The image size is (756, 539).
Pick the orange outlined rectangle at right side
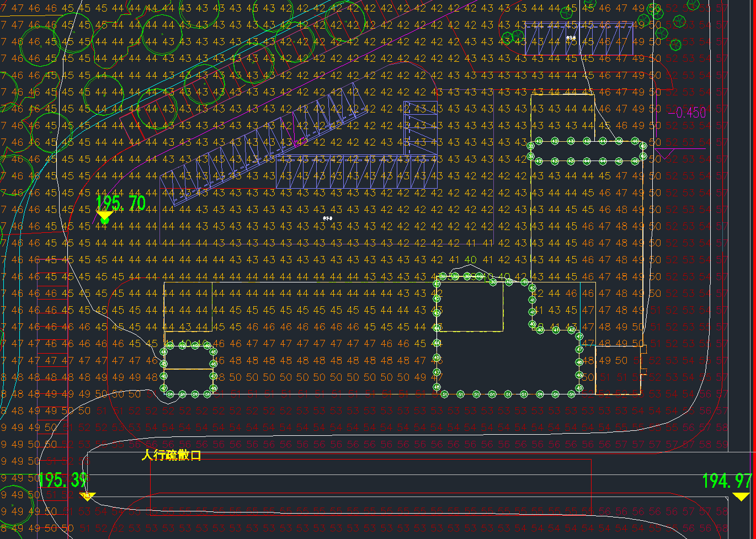point(618,370)
